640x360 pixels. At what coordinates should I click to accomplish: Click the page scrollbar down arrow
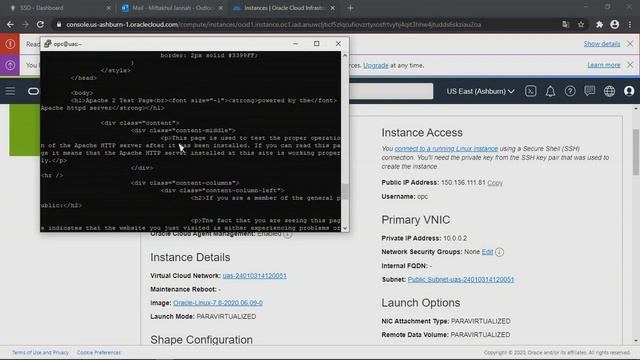636,341
